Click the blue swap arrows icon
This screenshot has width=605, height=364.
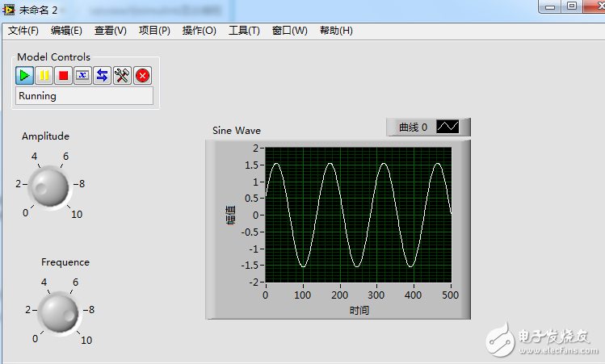pyautogui.click(x=103, y=75)
